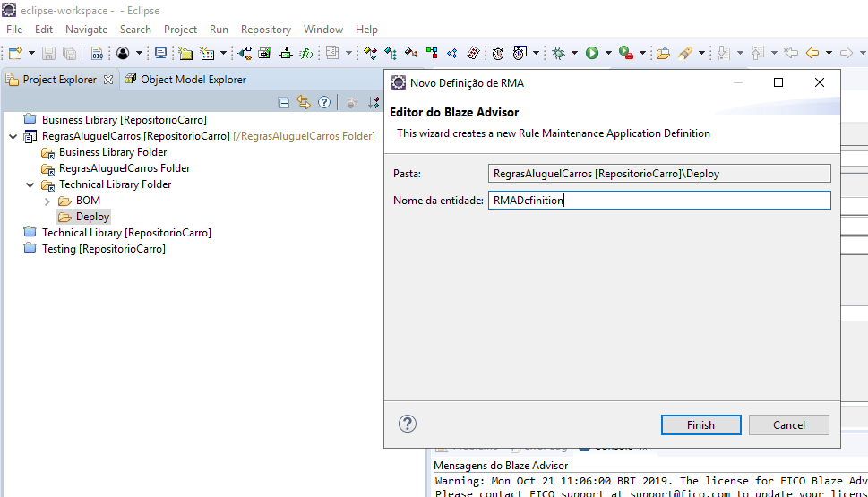
Task: Select Business Library [RepositorioCarro] project
Action: point(116,120)
